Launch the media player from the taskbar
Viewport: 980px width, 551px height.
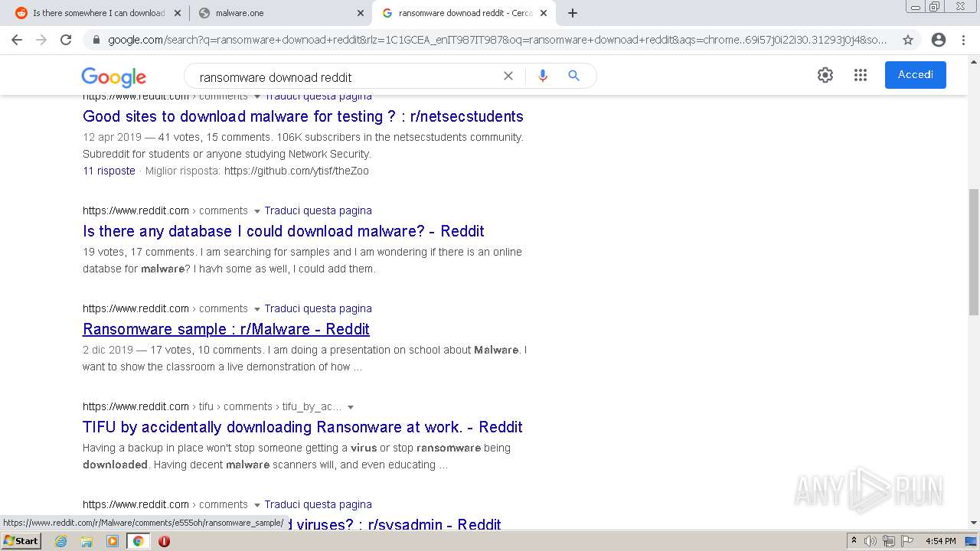(x=113, y=541)
